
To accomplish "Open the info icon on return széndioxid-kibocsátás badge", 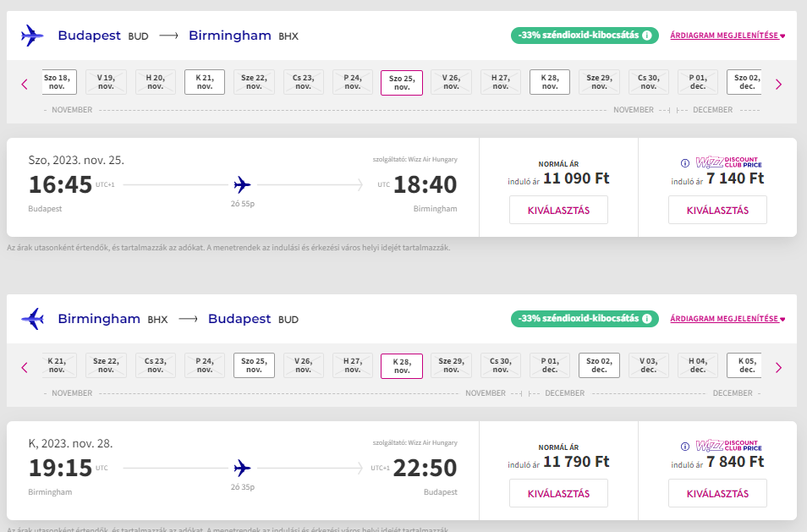I will click(647, 319).
